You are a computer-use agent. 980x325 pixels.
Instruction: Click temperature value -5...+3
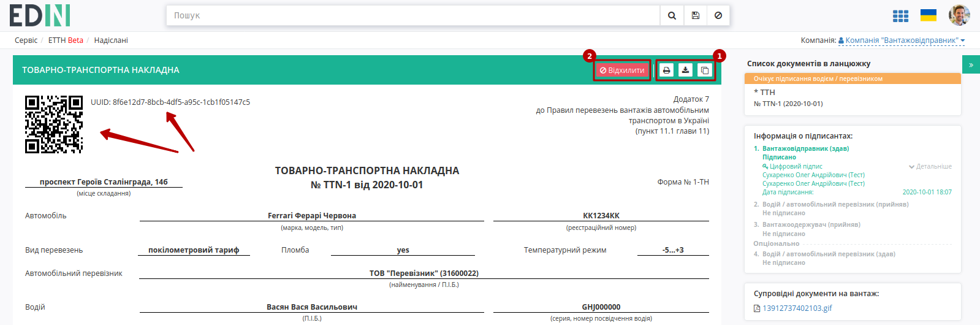pos(673,250)
